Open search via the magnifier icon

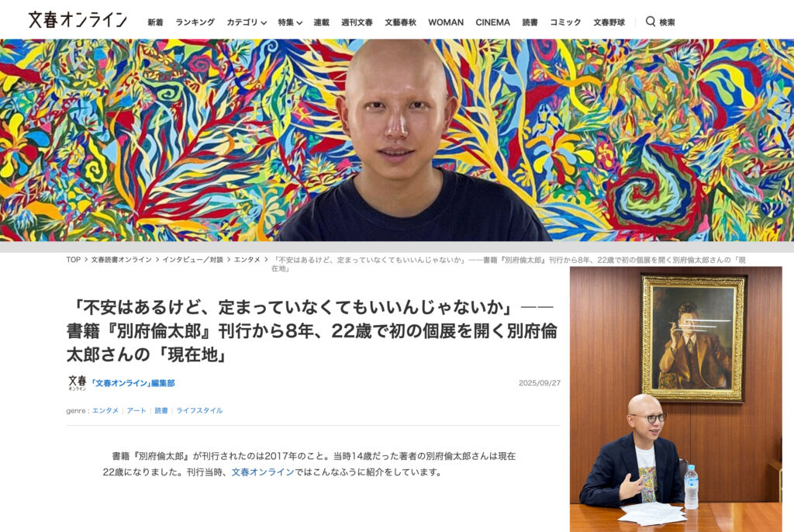click(651, 21)
